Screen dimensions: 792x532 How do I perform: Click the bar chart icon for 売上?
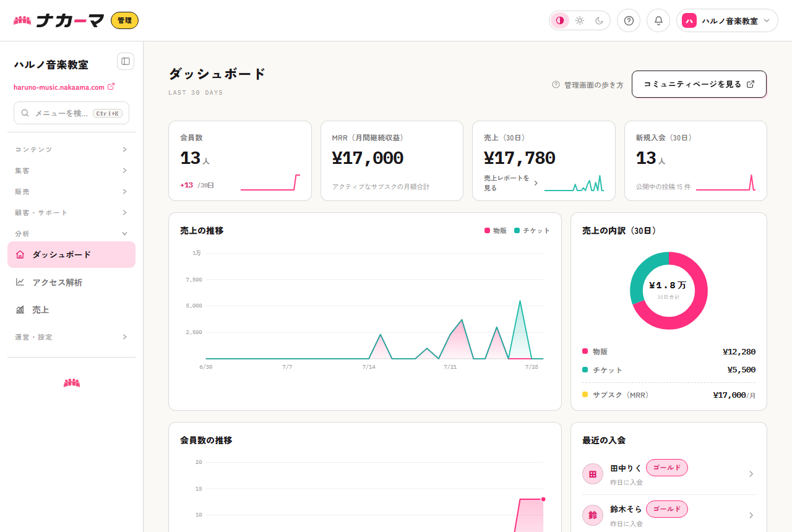coord(20,309)
